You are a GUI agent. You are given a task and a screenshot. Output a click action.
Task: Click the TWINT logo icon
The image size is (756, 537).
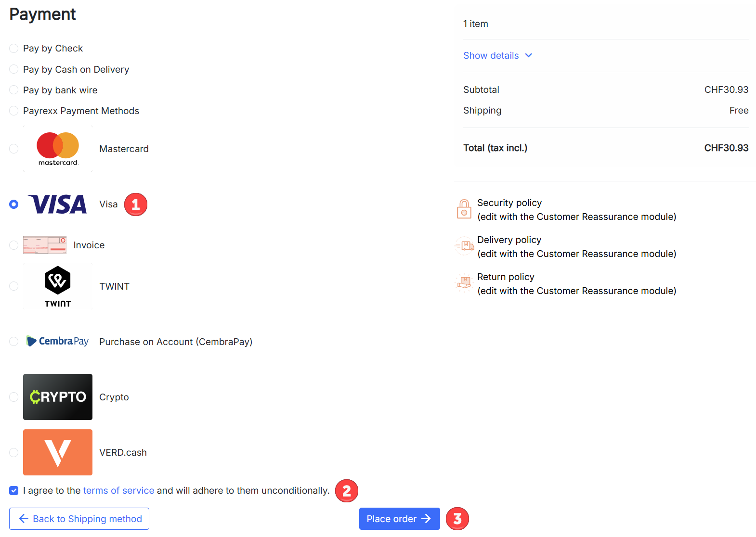[58, 286]
